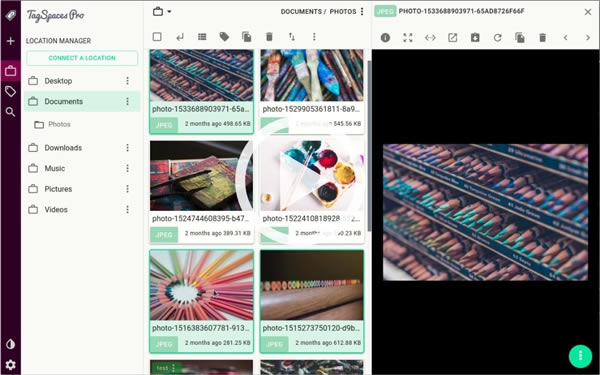Viewport: 600px width, 375px height.
Task: Select the colored pencils circle thumbnail
Action: tap(201, 285)
